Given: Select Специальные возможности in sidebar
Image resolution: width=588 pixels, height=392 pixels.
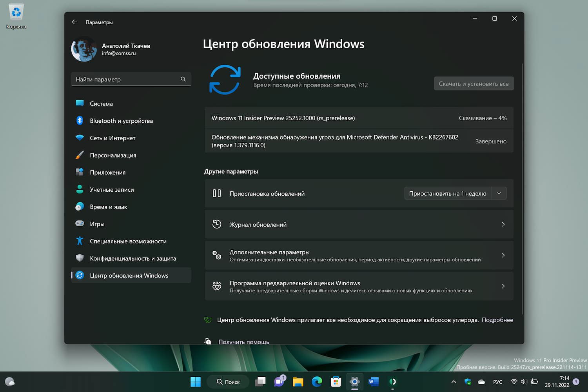Looking at the screenshot, I should click(129, 241).
